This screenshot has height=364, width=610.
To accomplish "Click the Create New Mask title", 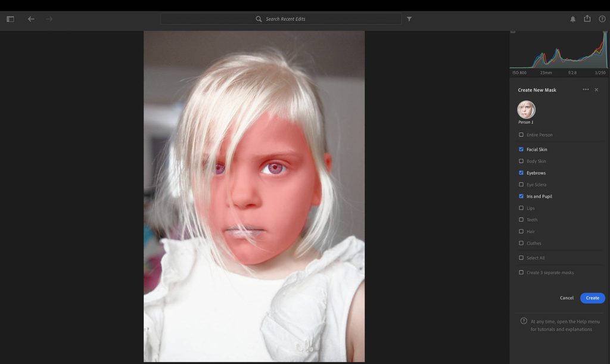I will coord(537,90).
